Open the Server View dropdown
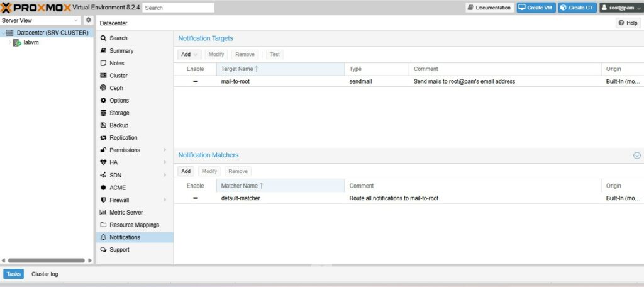 (x=76, y=20)
